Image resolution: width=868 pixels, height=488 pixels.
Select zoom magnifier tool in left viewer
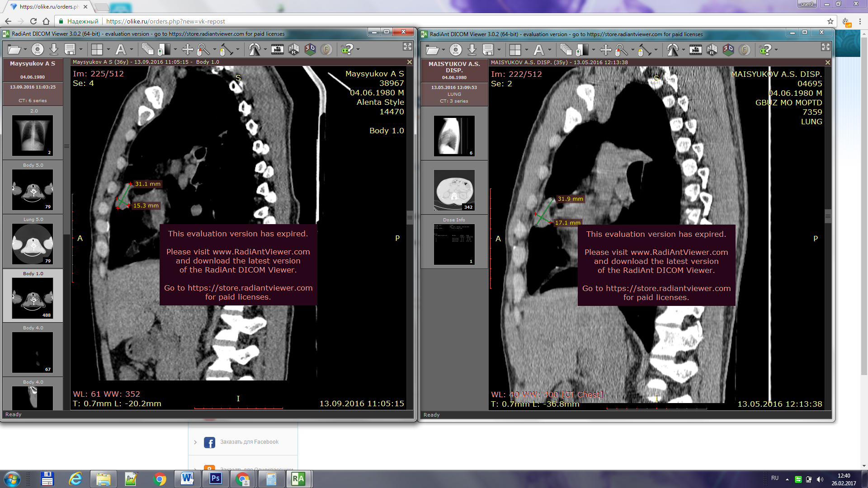click(x=203, y=50)
